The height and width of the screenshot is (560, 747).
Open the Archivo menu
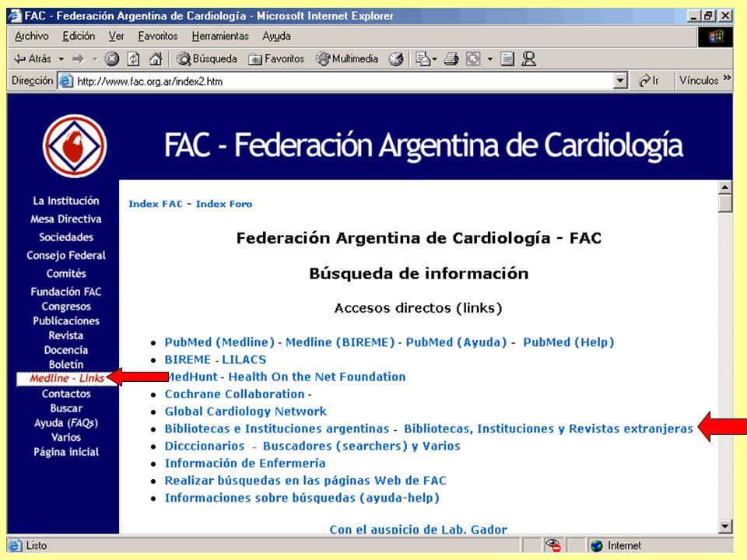point(31,37)
